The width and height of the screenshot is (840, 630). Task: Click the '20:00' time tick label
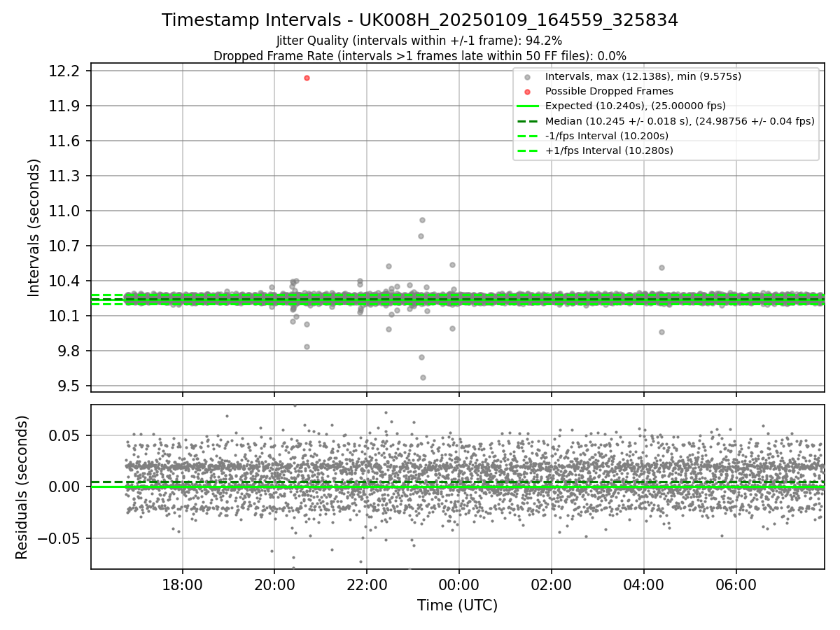[274, 584]
